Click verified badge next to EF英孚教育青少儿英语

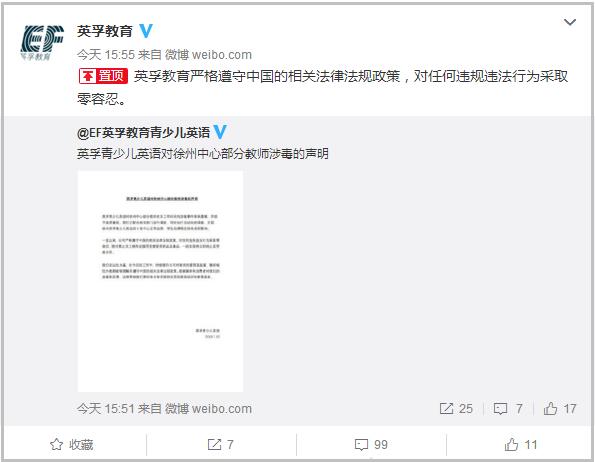pyautogui.click(x=220, y=132)
